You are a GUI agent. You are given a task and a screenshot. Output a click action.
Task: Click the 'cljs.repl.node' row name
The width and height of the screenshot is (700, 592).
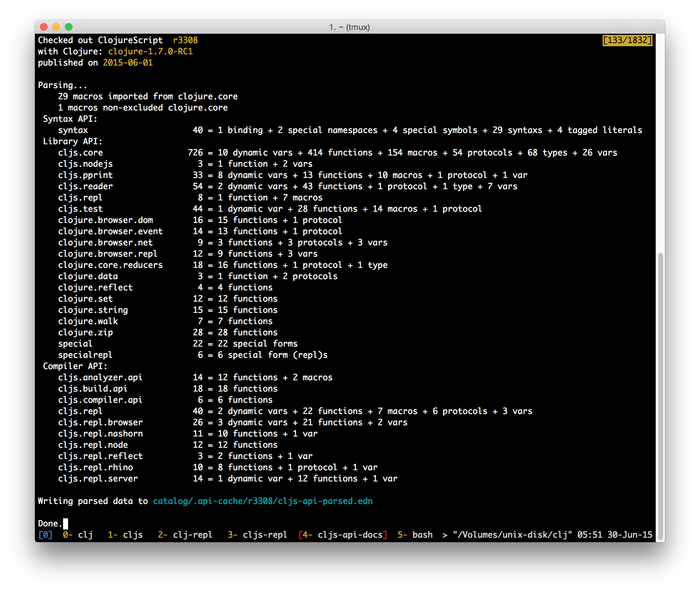[93, 445]
